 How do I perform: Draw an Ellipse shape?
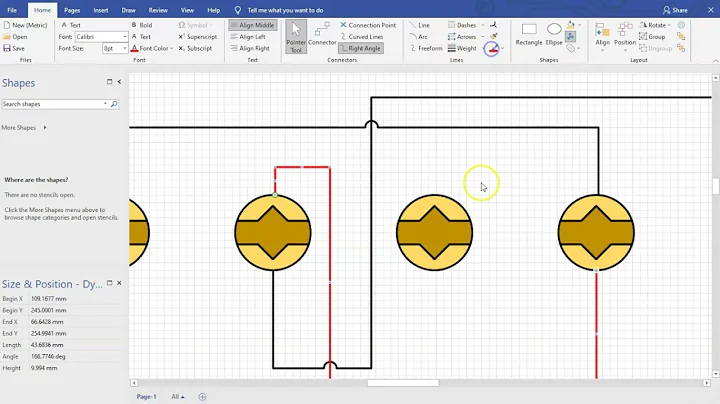pyautogui.click(x=554, y=34)
